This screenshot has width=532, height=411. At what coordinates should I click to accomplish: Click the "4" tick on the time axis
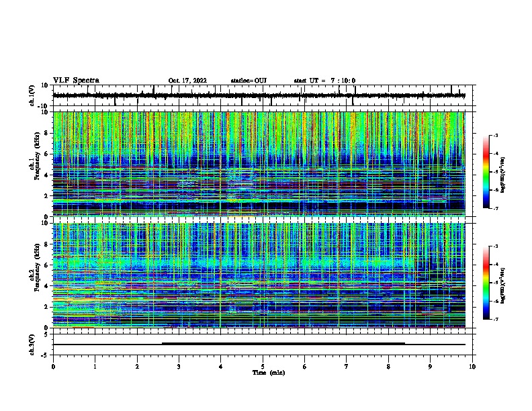(221, 367)
